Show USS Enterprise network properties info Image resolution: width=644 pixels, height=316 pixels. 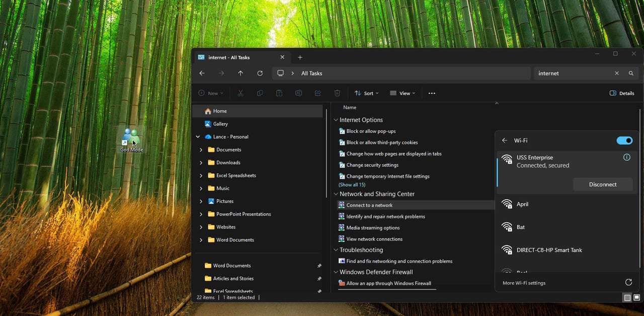click(626, 157)
